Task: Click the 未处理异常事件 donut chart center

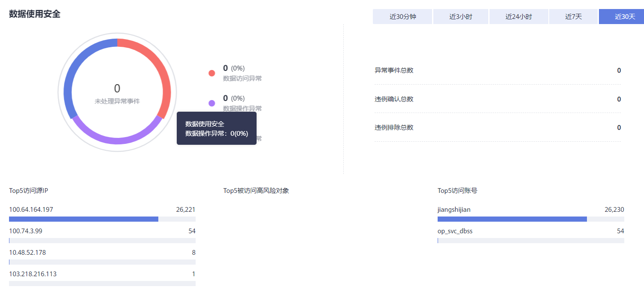Action: 117,91
